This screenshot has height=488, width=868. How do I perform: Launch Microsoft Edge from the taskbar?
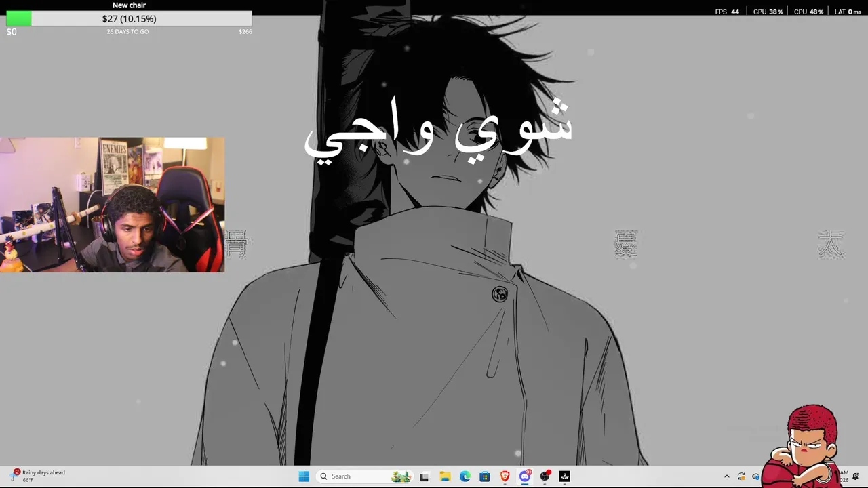point(465,476)
